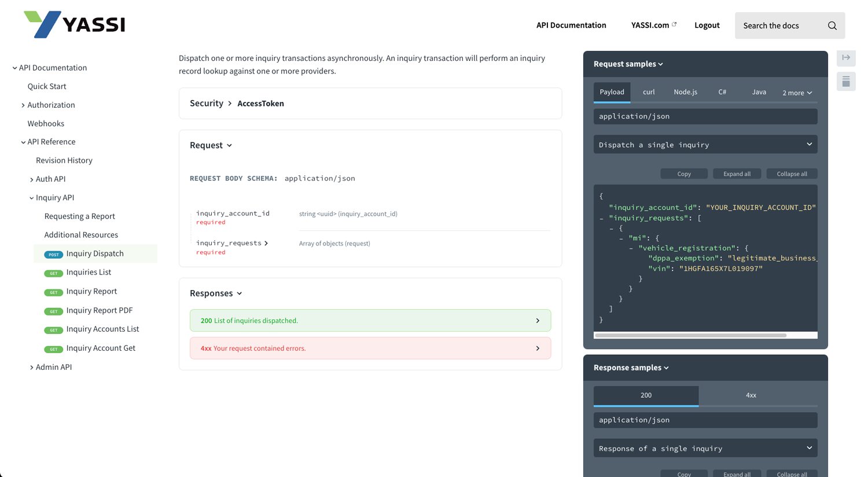Click the GET badge beside Inquiries List
The image size is (868, 477).
pos(53,273)
